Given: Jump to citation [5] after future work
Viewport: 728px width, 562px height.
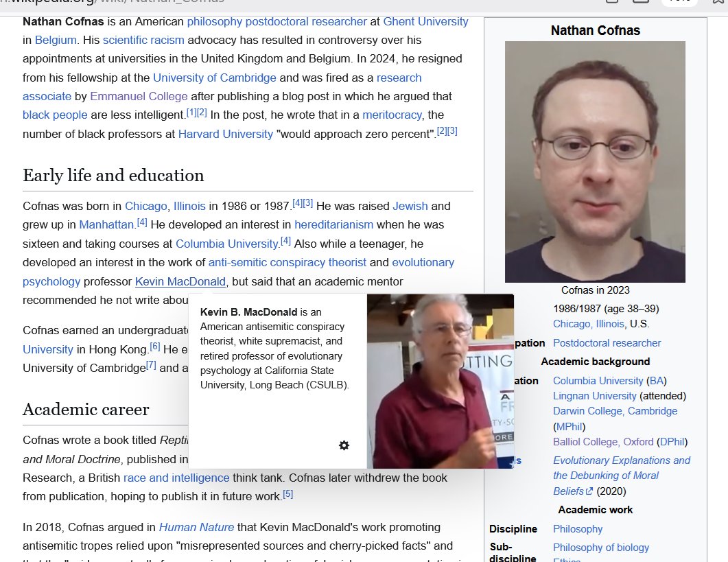Looking at the screenshot, I should [288, 494].
